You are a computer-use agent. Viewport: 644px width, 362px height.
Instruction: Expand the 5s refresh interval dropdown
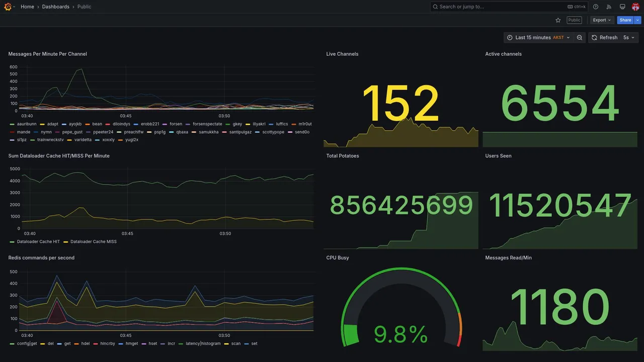coord(629,38)
